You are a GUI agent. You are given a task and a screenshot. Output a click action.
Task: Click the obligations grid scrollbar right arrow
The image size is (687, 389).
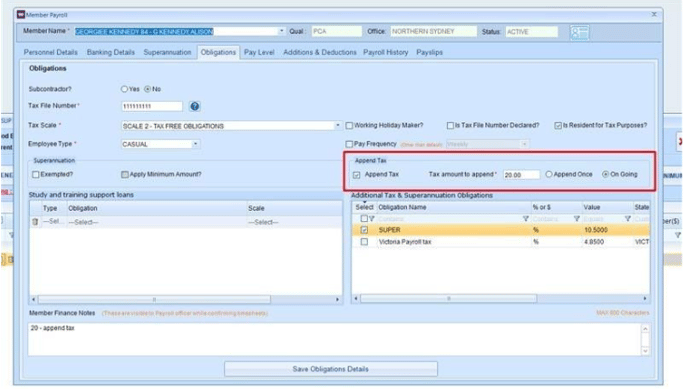tap(645, 298)
